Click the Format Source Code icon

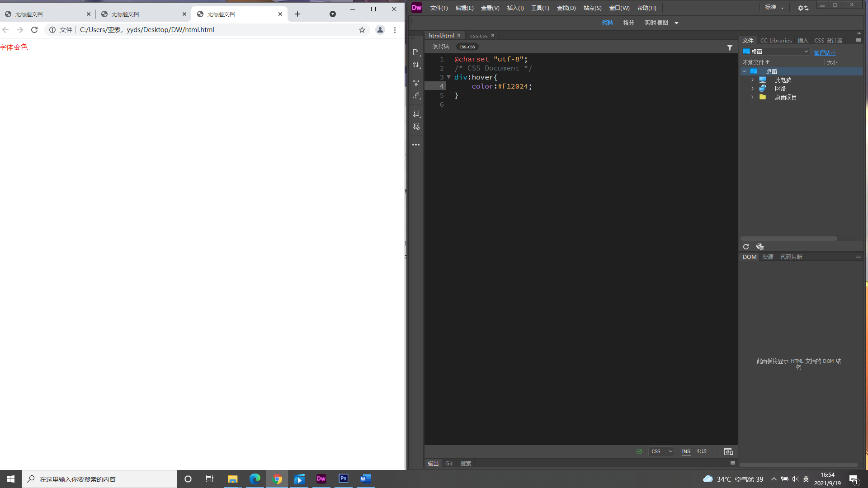click(416, 96)
